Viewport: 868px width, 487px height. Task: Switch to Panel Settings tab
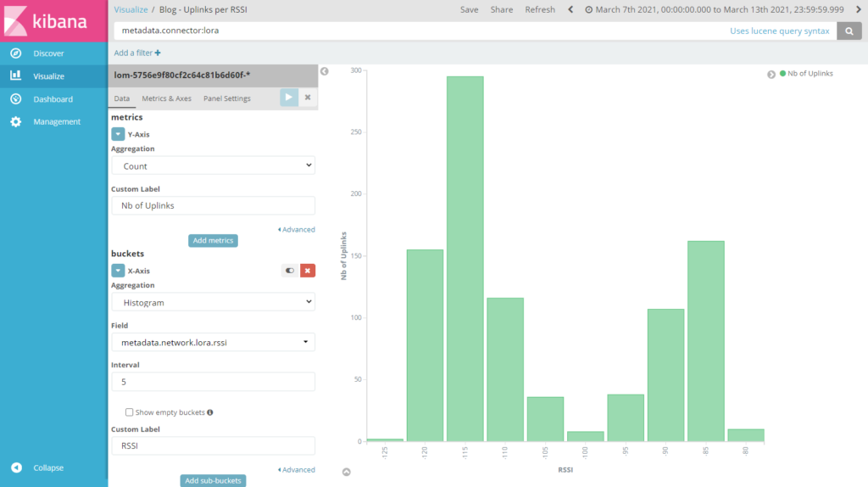click(227, 98)
